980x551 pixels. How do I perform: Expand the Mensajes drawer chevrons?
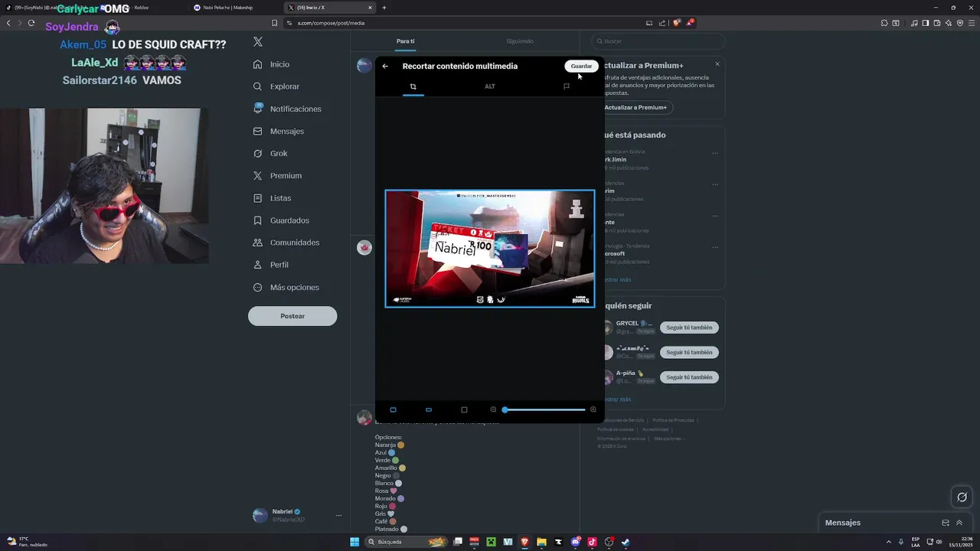959,523
